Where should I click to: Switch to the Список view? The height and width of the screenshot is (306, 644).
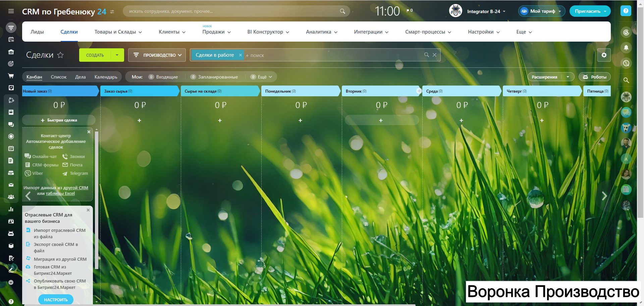[x=59, y=77]
